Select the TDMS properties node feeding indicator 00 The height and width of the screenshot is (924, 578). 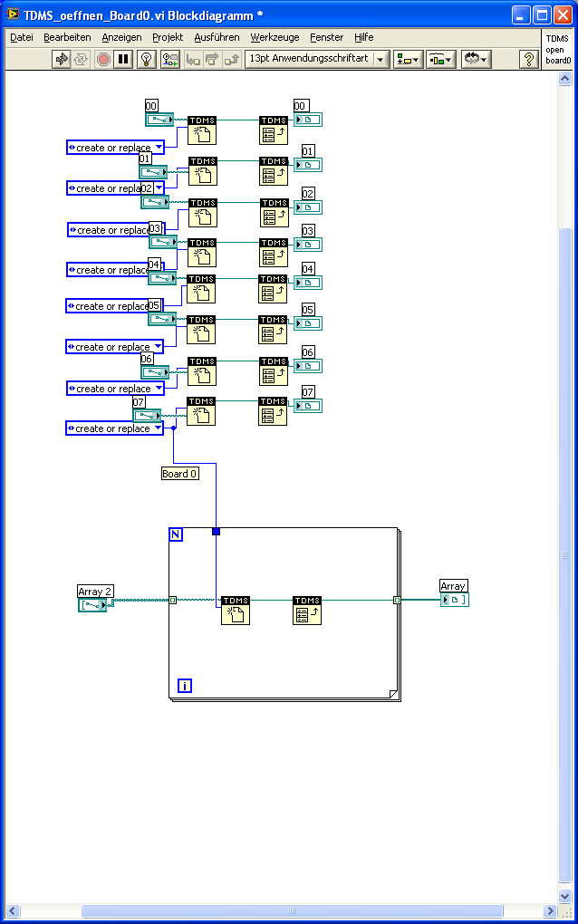pyautogui.click(x=274, y=130)
